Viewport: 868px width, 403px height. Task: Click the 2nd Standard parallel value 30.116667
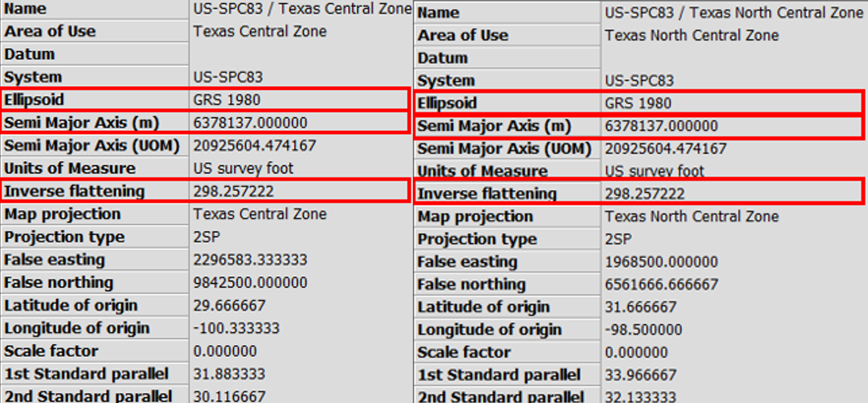[229, 396]
